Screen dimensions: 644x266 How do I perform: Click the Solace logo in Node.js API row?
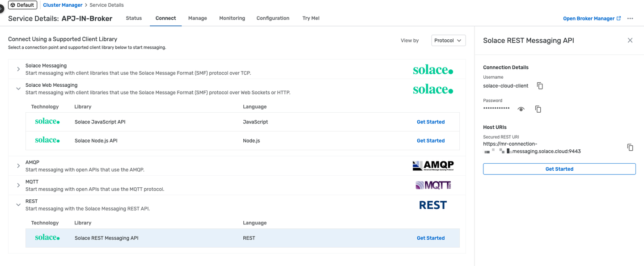tap(47, 140)
